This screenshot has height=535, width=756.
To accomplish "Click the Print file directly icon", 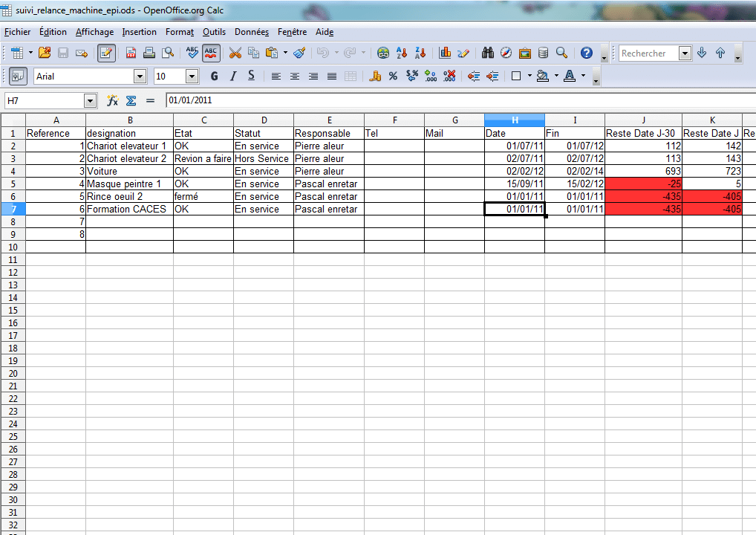I will (149, 53).
